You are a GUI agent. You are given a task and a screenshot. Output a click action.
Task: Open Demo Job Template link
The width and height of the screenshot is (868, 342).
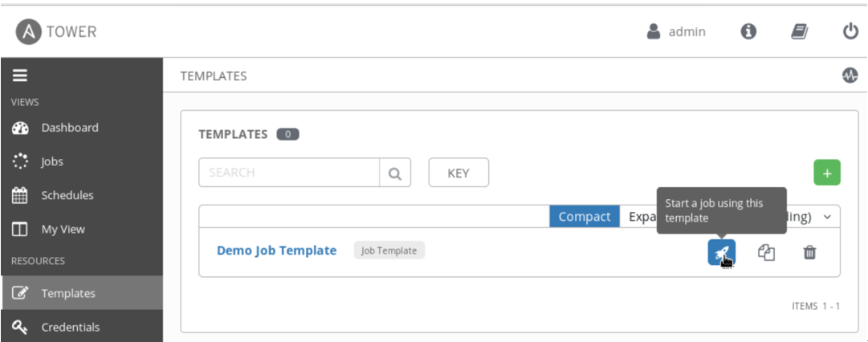[276, 250]
